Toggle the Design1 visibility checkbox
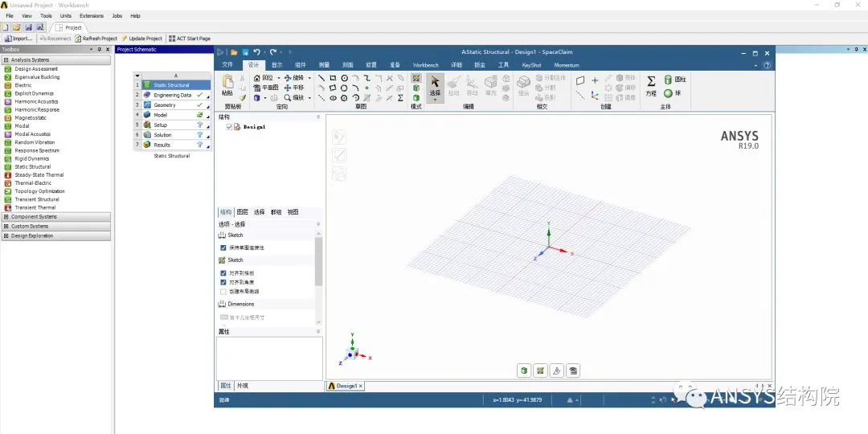 coord(229,127)
